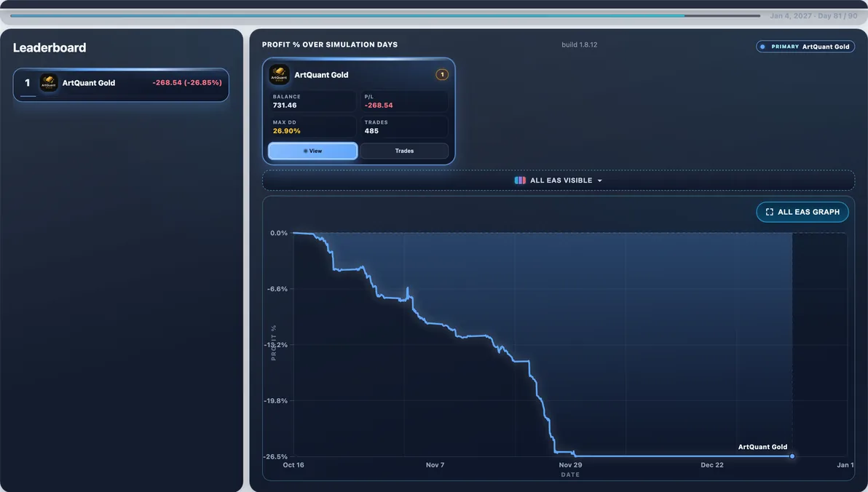Click the Nov 29 date axis label

(570, 465)
